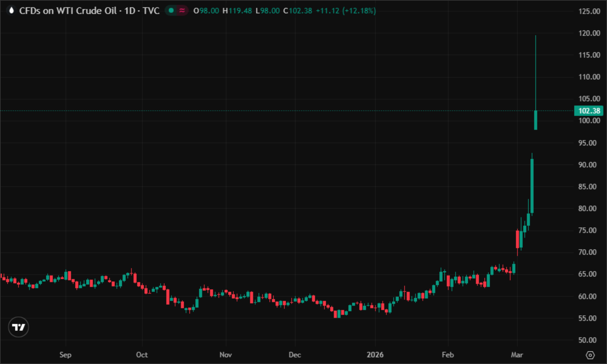Click the high value H119.48 in legend
This screenshot has width=607, height=364.
[237, 11]
